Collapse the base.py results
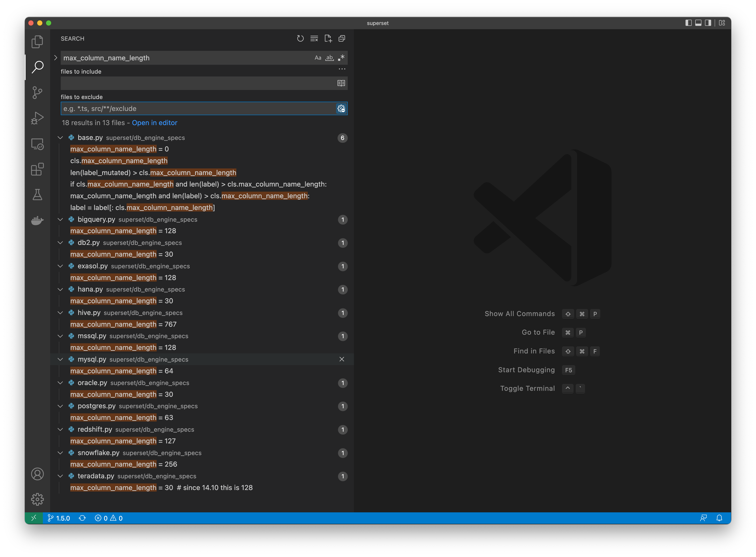 pos(60,137)
